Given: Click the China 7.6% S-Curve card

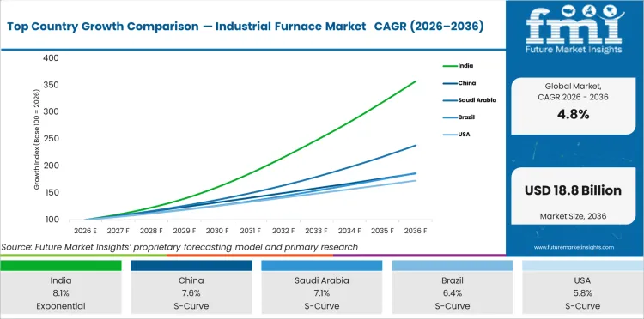Looking at the screenshot, I should point(191,292).
